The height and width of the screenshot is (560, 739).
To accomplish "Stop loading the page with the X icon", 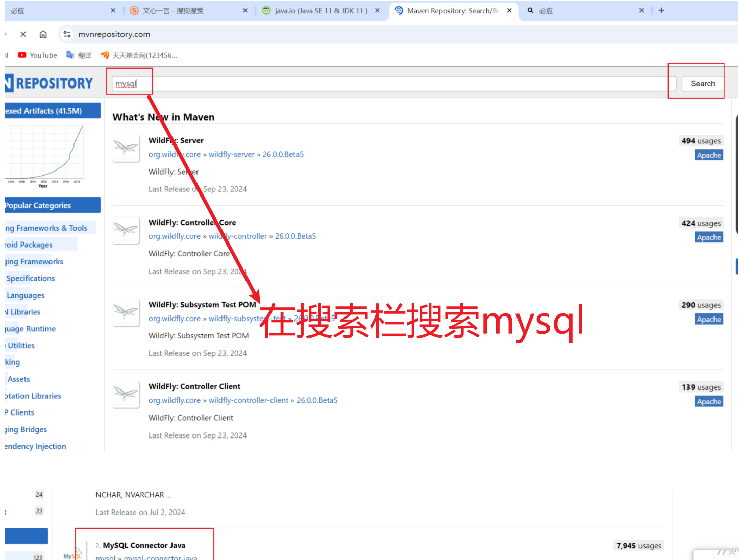I will click(23, 34).
